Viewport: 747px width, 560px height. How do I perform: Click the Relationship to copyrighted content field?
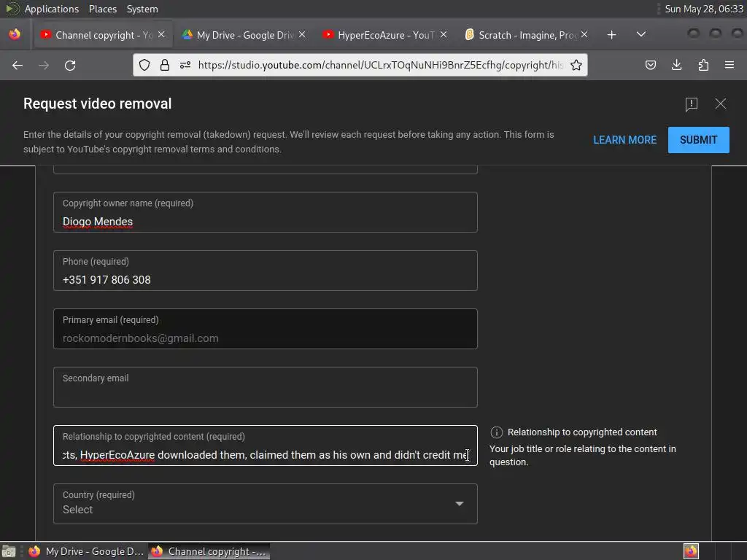266,446
